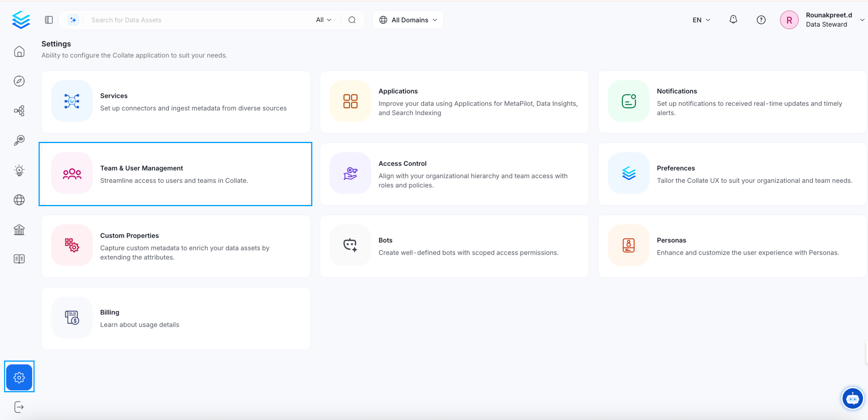Viewport: 868px width, 420px height.
Task: Open Domains via the globe sidebar icon
Action: tap(19, 200)
